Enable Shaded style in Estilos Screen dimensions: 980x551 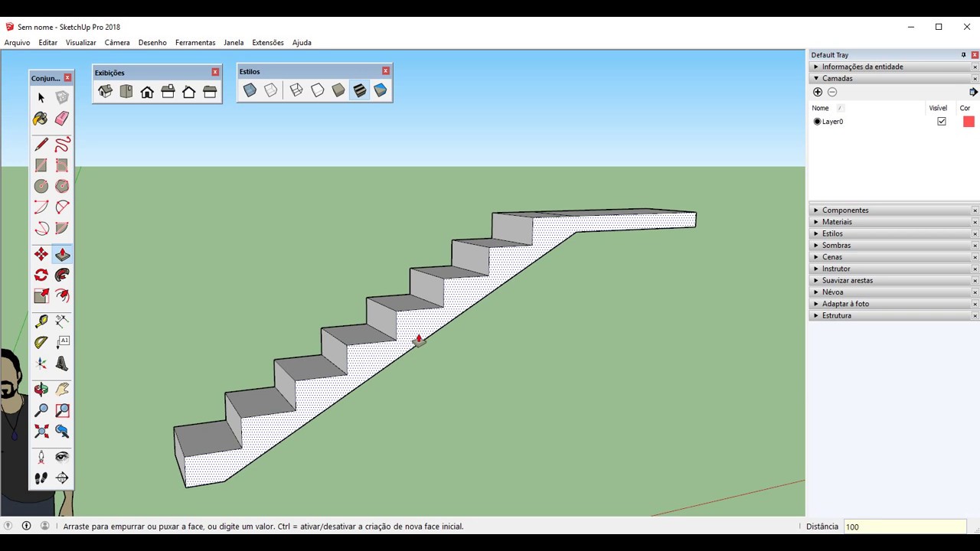pyautogui.click(x=338, y=90)
